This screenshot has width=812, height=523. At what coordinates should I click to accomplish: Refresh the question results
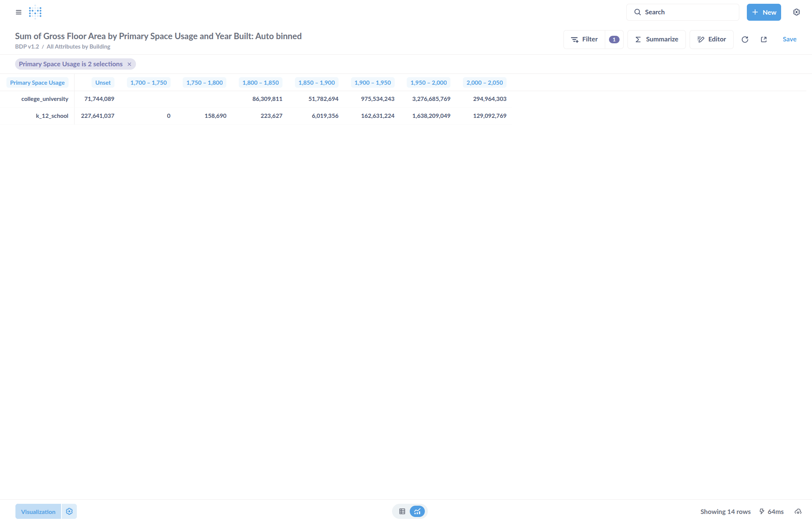[745, 40]
